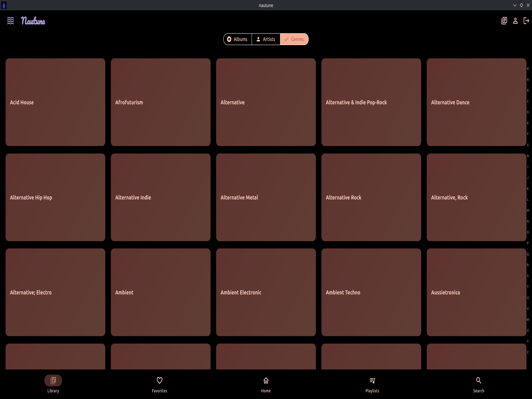Jump to letter N in alphabet index

point(528,221)
